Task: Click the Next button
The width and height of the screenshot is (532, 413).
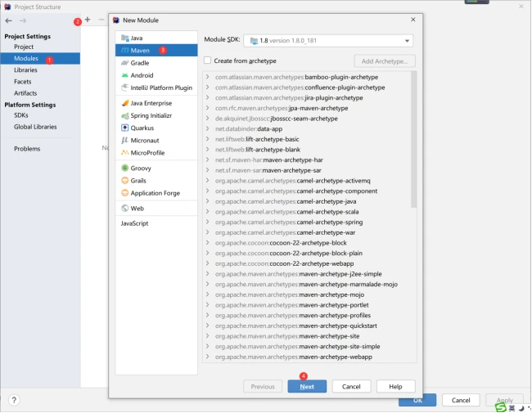Action: [307, 386]
